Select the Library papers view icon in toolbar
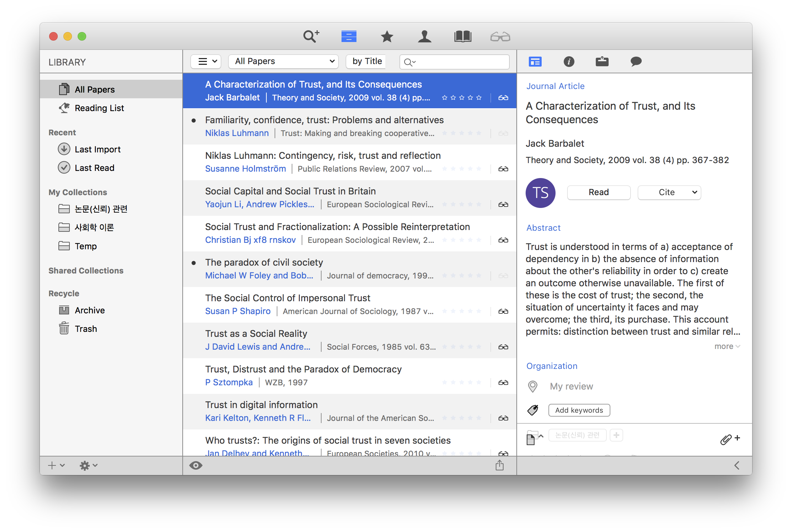 349,36
